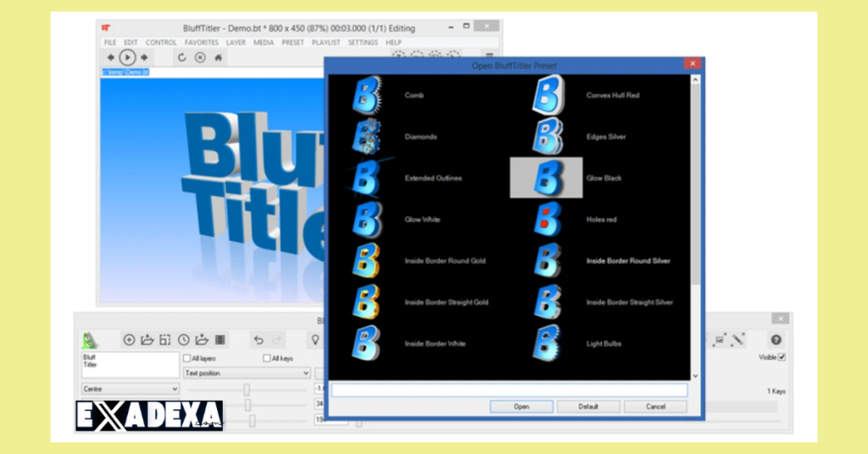Click the preset dialog scrollbar up arrow

click(696, 80)
